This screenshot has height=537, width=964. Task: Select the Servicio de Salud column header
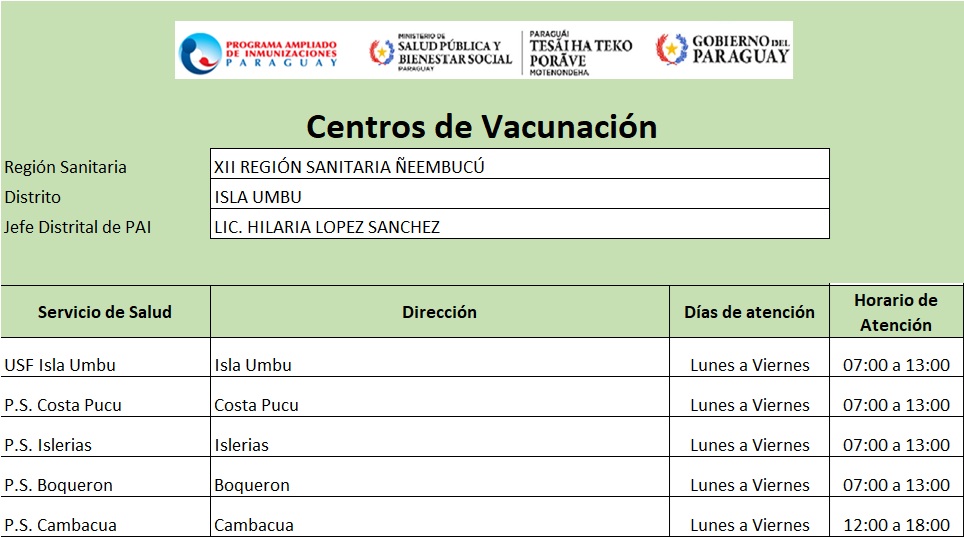click(x=105, y=312)
